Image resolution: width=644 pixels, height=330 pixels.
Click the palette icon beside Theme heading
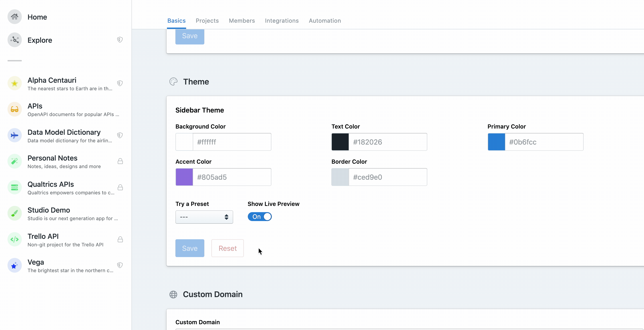(173, 81)
